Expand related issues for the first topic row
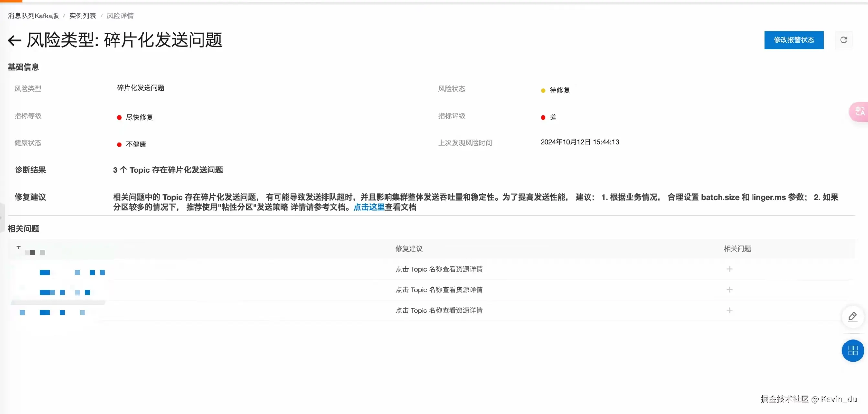This screenshot has height=414, width=868. tap(729, 269)
